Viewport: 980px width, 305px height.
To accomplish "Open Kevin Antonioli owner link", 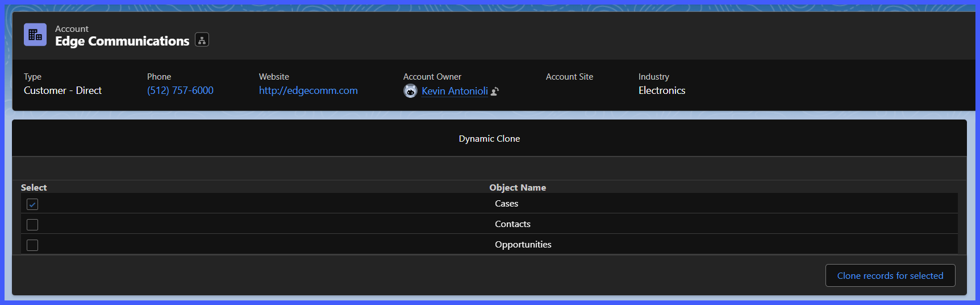I will [454, 91].
